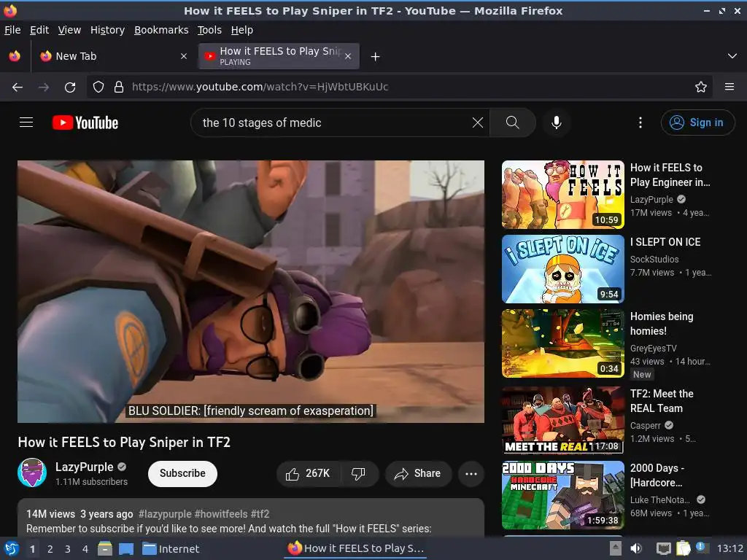The width and height of the screenshot is (747, 560).
Task: Open Meet the REAL Team thumbnail
Action: point(562,420)
